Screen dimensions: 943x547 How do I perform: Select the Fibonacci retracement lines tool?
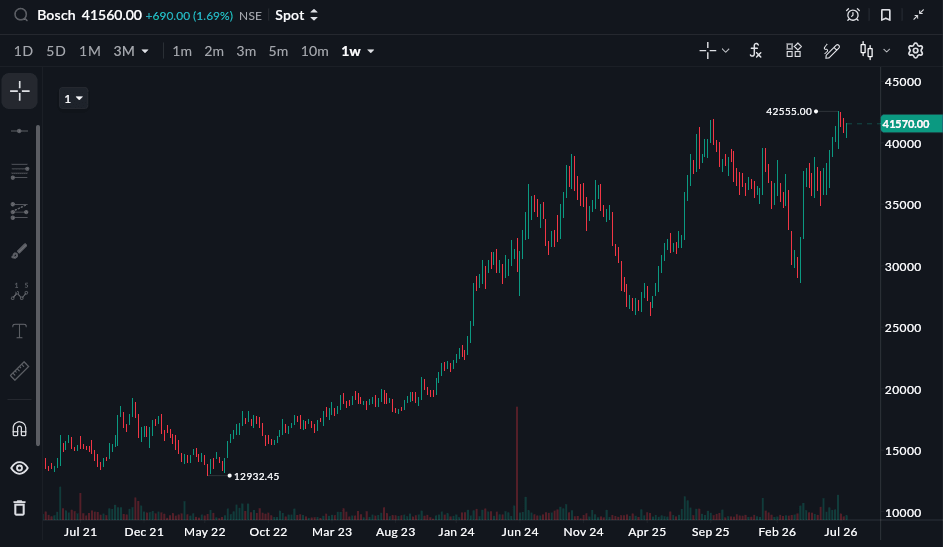click(19, 171)
